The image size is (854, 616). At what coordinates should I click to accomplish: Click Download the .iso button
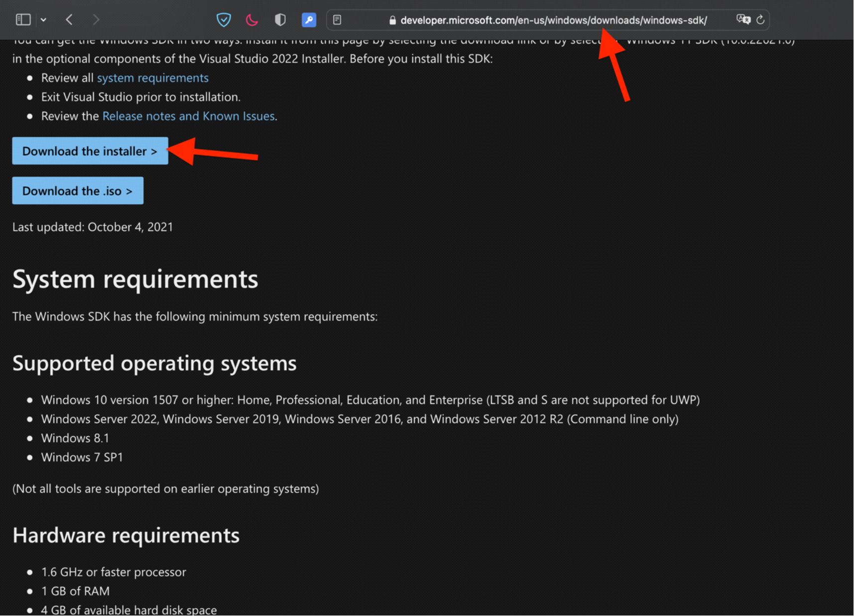coord(78,191)
